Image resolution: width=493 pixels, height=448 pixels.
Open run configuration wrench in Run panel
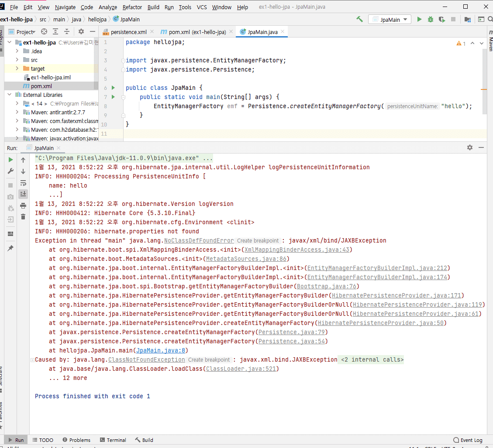[10, 171]
